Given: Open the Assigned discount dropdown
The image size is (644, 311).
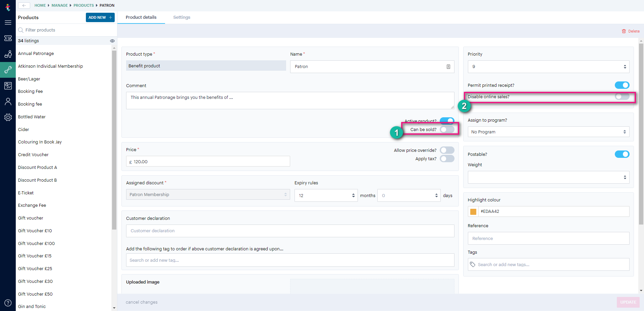Looking at the screenshot, I should tap(208, 194).
